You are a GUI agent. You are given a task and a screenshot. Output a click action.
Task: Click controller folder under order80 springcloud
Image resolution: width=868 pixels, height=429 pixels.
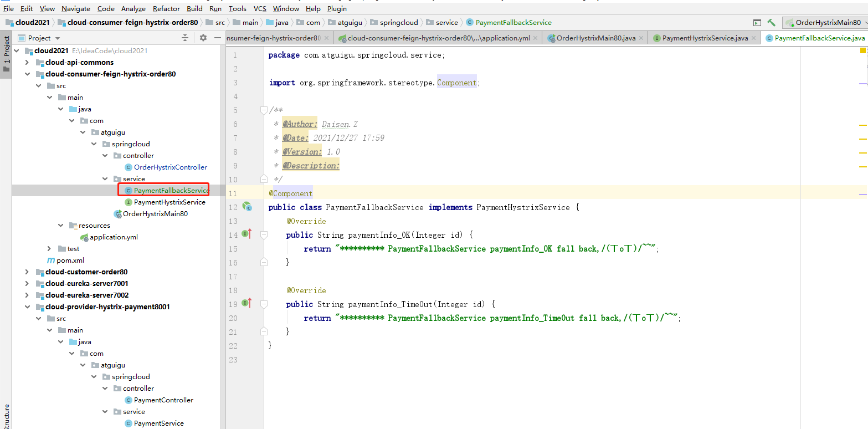point(138,155)
